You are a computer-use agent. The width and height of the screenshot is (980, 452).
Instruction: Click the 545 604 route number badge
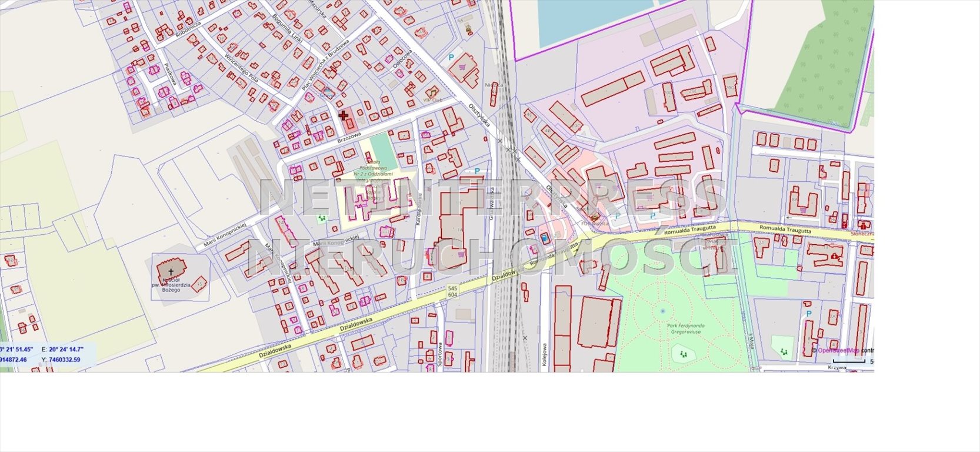[x=452, y=291]
